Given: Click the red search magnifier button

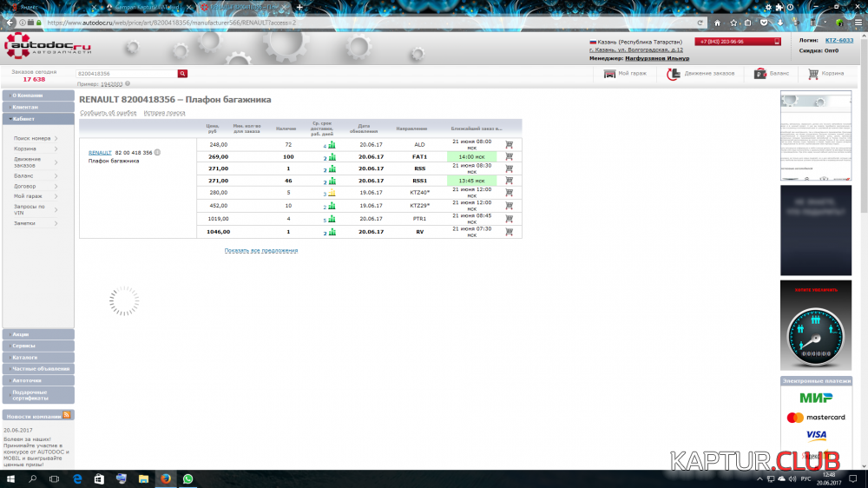Looking at the screenshot, I should (182, 74).
